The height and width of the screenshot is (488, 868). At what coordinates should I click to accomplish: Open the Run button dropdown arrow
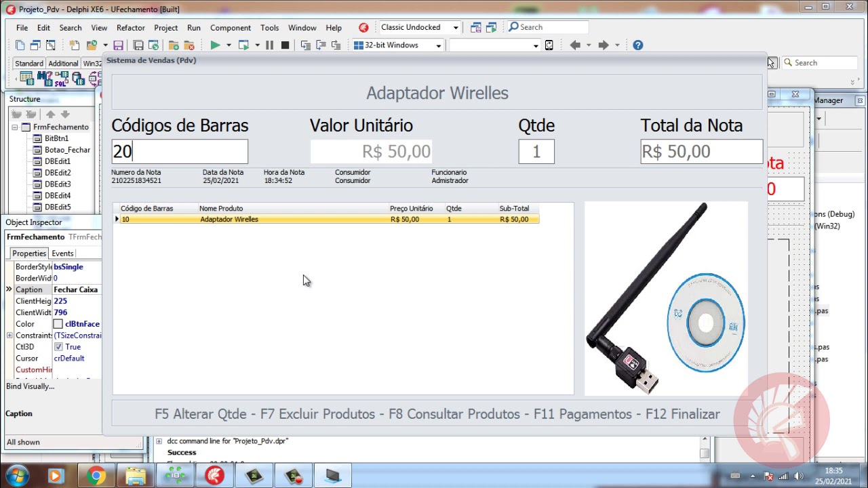point(229,45)
